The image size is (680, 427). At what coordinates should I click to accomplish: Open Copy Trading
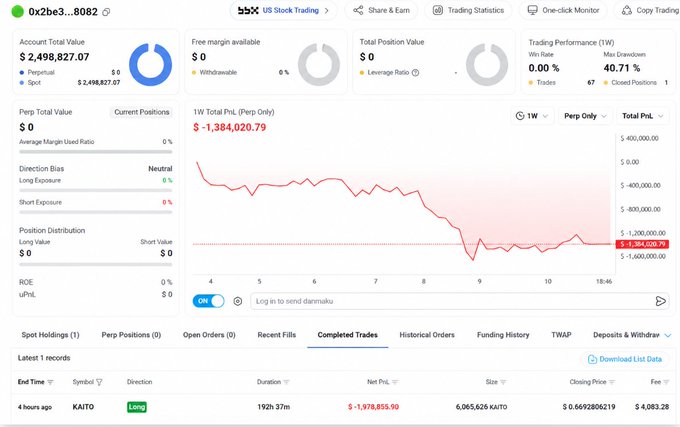(x=650, y=10)
